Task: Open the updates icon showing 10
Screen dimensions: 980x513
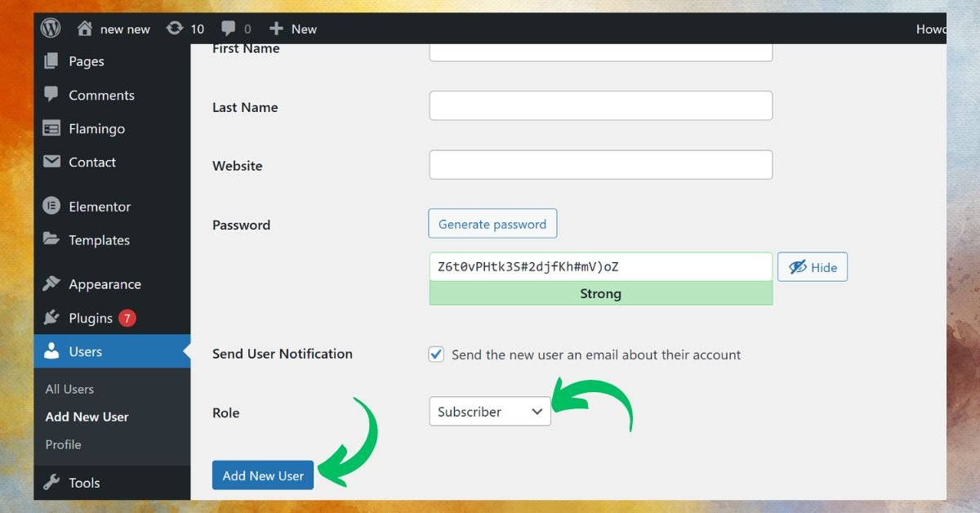Action: tap(174, 28)
